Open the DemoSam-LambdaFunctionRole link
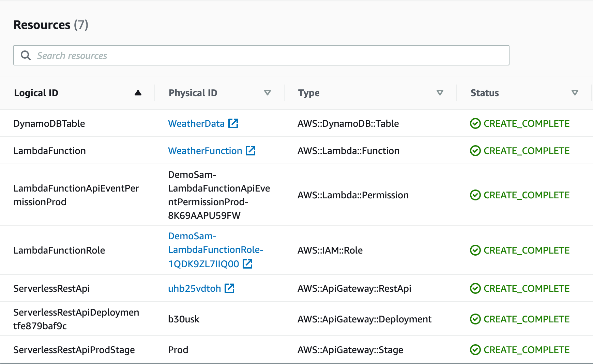 [x=215, y=249]
